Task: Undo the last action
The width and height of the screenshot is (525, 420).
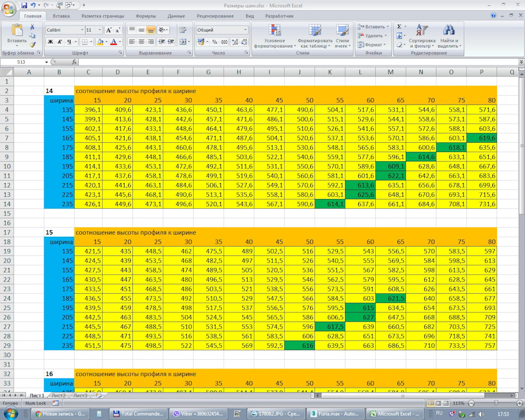Action: pos(33,5)
